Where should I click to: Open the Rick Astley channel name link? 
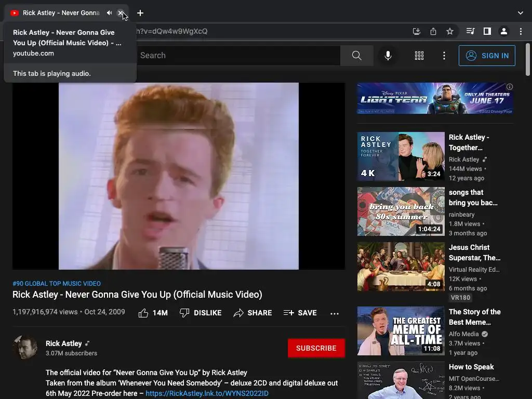[x=64, y=343]
